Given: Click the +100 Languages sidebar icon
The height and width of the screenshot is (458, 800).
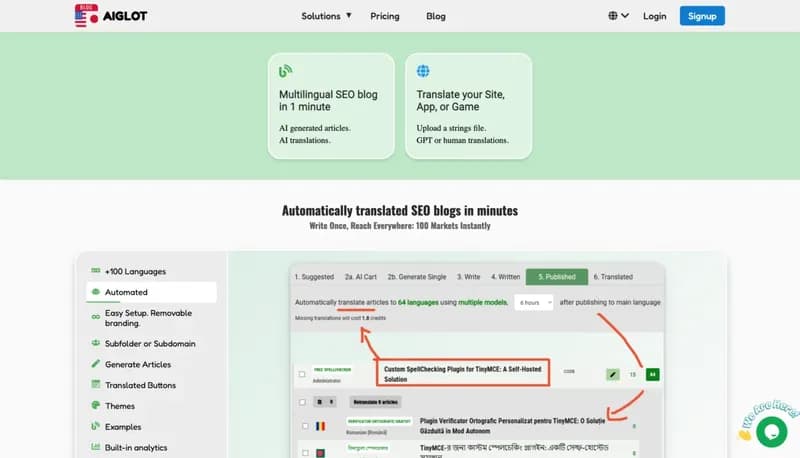Looking at the screenshot, I should pyautogui.click(x=95, y=271).
